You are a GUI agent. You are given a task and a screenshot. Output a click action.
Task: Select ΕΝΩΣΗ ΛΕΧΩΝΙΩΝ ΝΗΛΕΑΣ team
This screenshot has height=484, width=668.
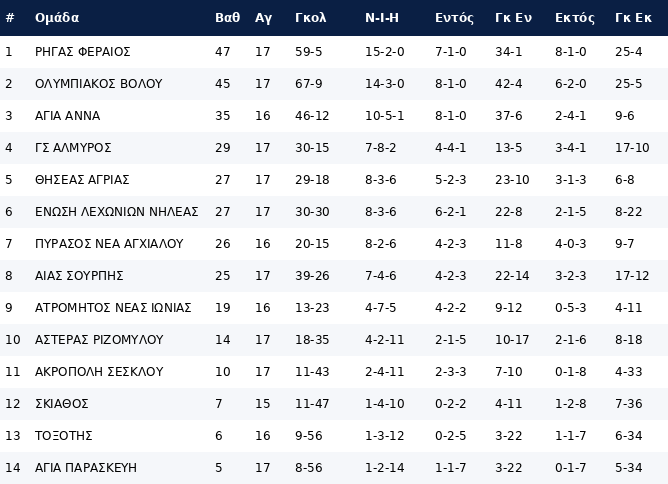pos(116,212)
